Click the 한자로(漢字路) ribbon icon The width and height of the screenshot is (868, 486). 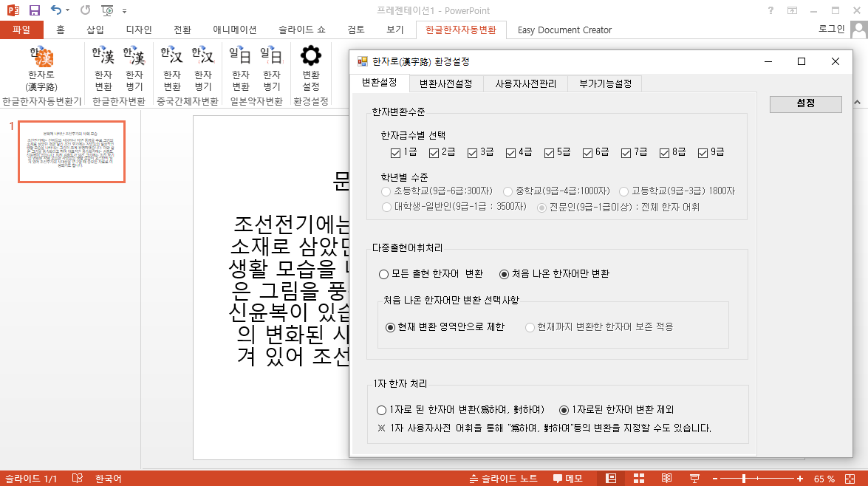[41, 68]
